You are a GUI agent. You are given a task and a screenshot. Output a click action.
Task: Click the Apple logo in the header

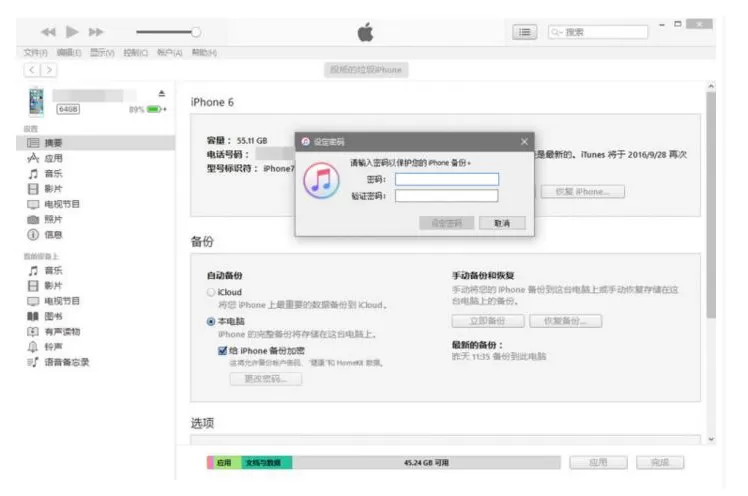[366, 32]
